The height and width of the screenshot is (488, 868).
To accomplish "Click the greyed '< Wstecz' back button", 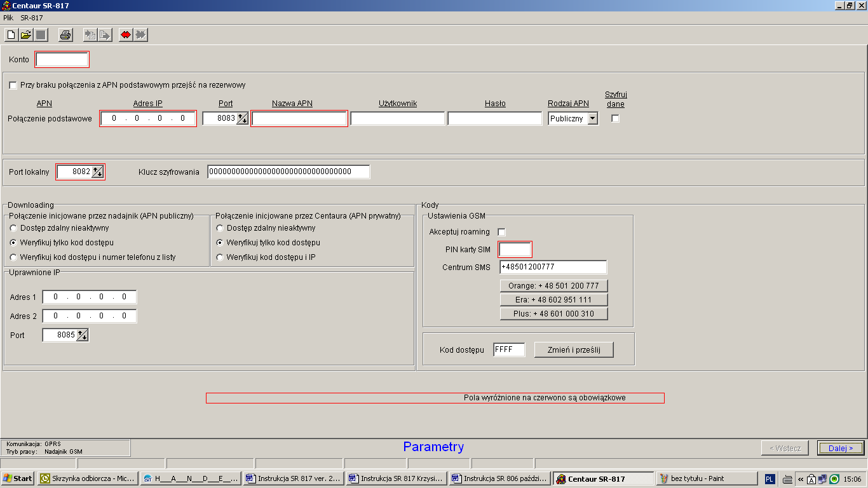I will [785, 448].
